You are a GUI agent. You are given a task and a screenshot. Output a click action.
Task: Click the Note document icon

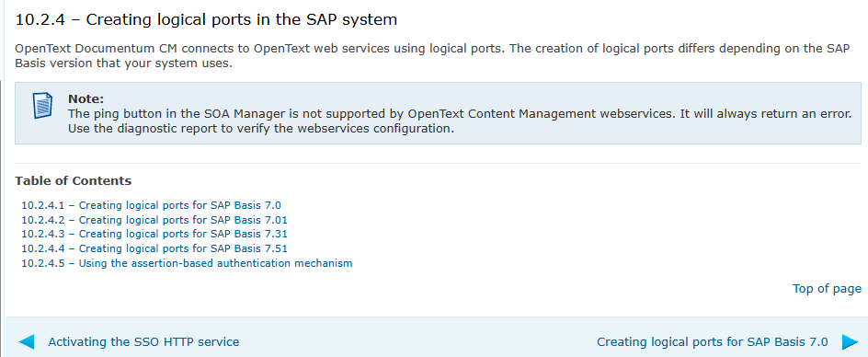click(43, 106)
